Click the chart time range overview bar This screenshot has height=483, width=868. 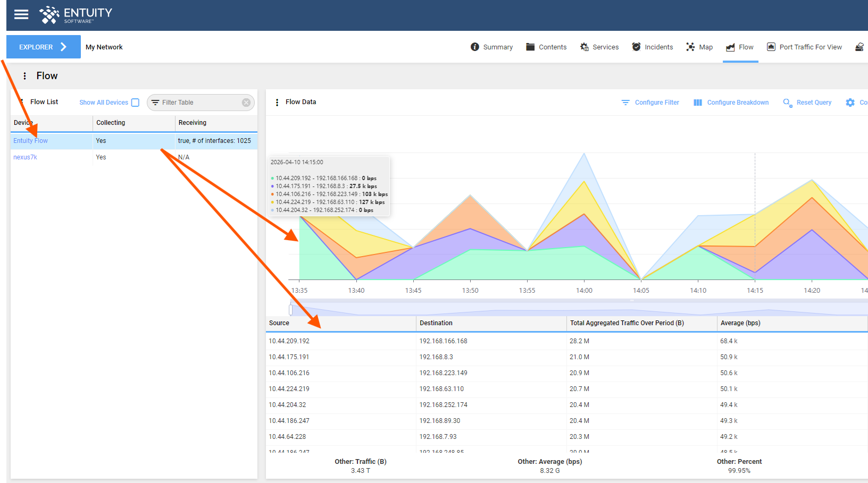click(x=579, y=309)
